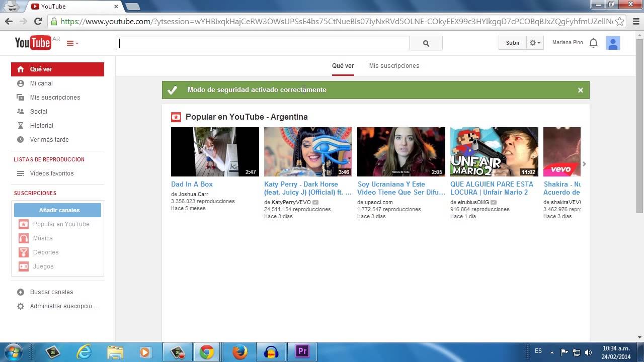This screenshot has width=644, height=362.
Task: Open the Chrome menu button
Action: tap(635, 22)
